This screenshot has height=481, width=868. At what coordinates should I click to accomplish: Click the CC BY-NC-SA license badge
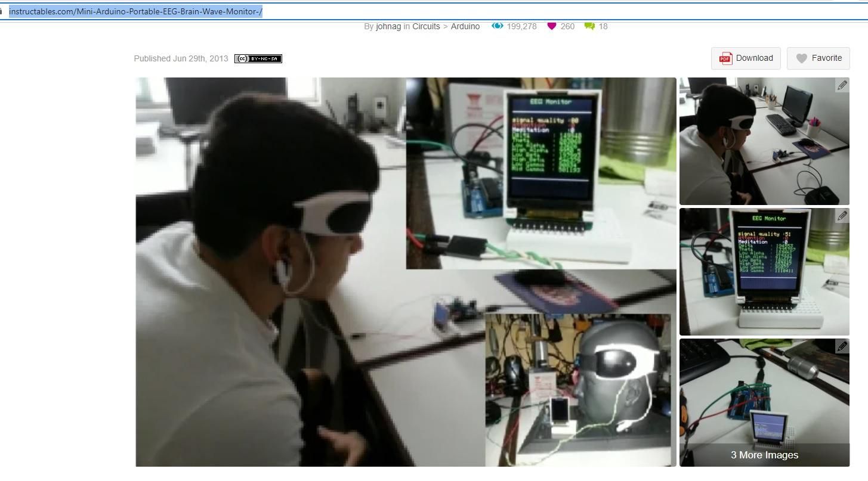pyautogui.click(x=258, y=58)
